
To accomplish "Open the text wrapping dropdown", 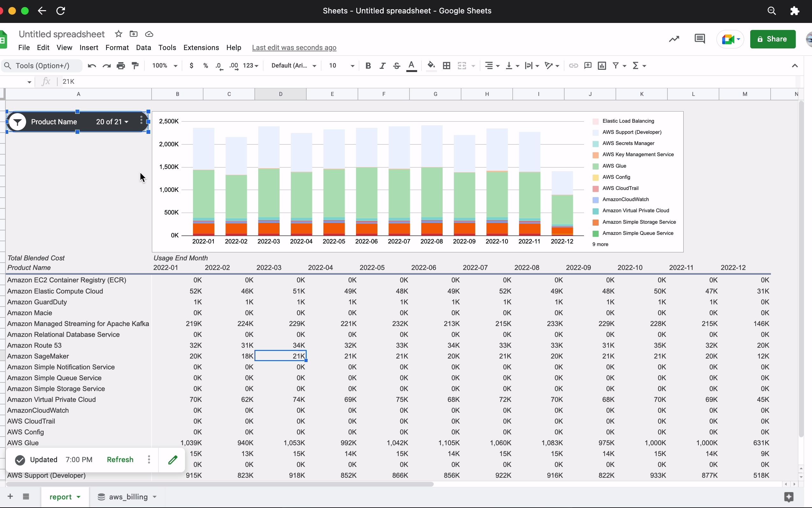I will point(532,66).
